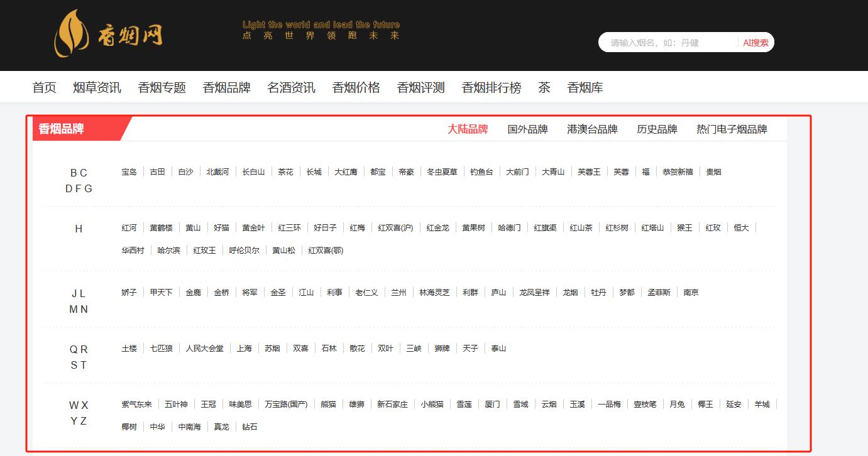Open the 七匹狼 brand link
The height and width of the screenshot is (456, 868).
[x=161, y=348]
